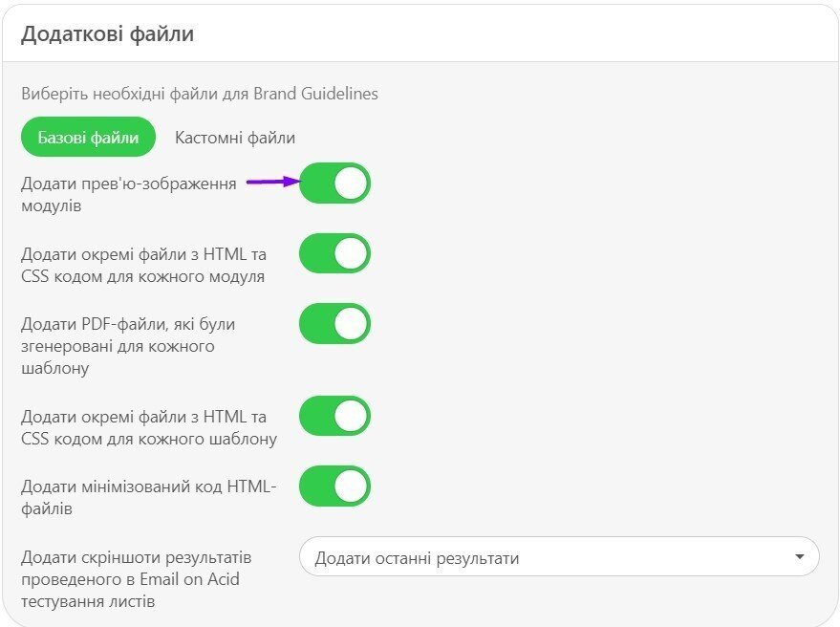This screenshot has height=627, width=840.
Task: Click the Додаткові файли panel header
Action: pyautogui.click(x=107, y=34)
